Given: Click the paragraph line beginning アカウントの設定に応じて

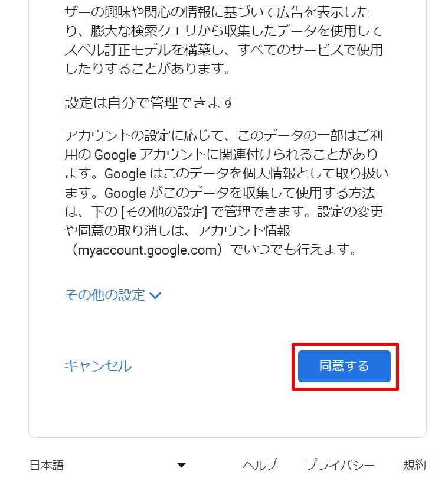Looking at the screenshot, I should [224, 136].
